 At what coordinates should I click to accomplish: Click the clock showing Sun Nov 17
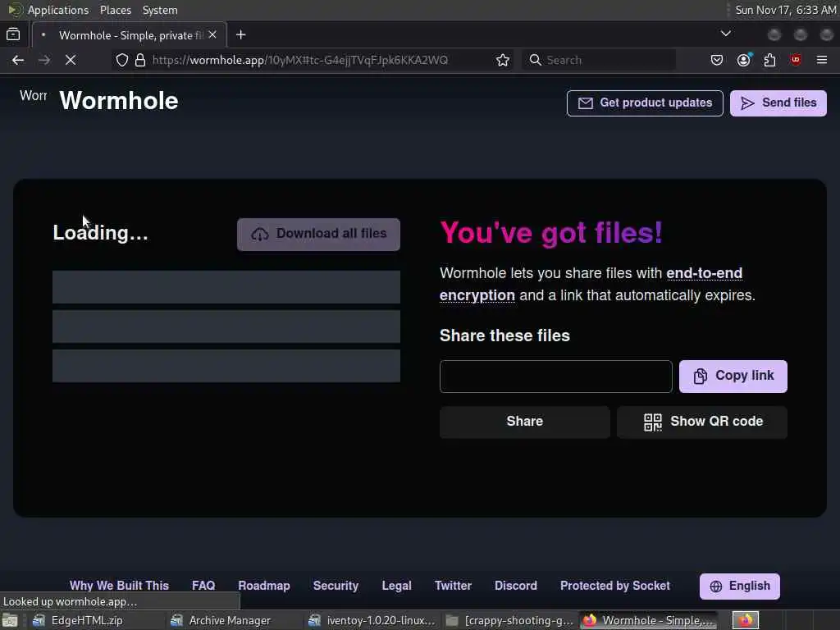pos(786,10)
